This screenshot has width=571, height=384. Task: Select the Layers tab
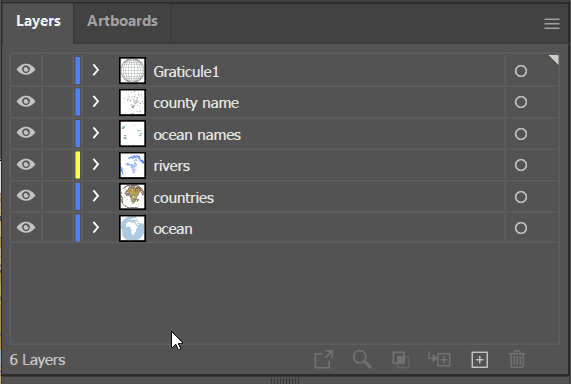coord(38,21)
